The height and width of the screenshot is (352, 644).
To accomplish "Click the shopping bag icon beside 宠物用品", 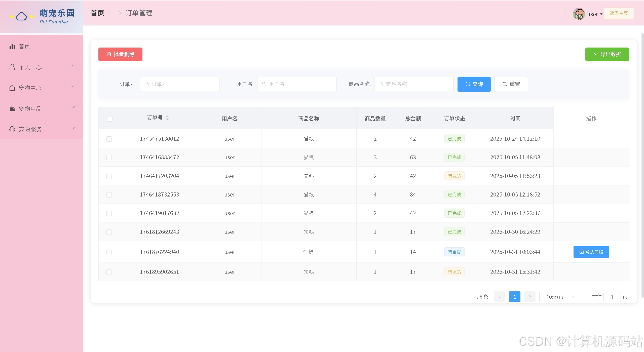I will (x=12, y=108).
